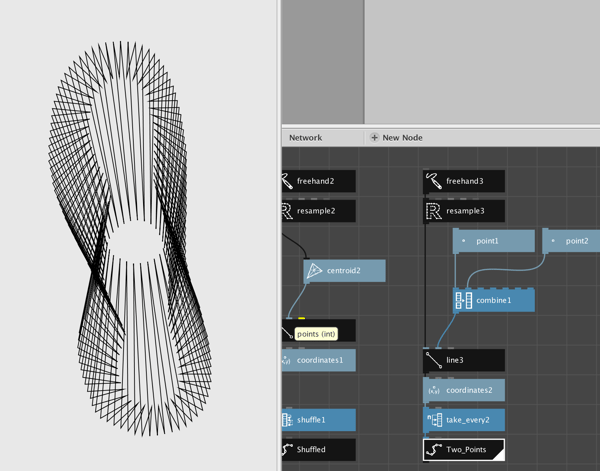Select the Network pane label

305,138
